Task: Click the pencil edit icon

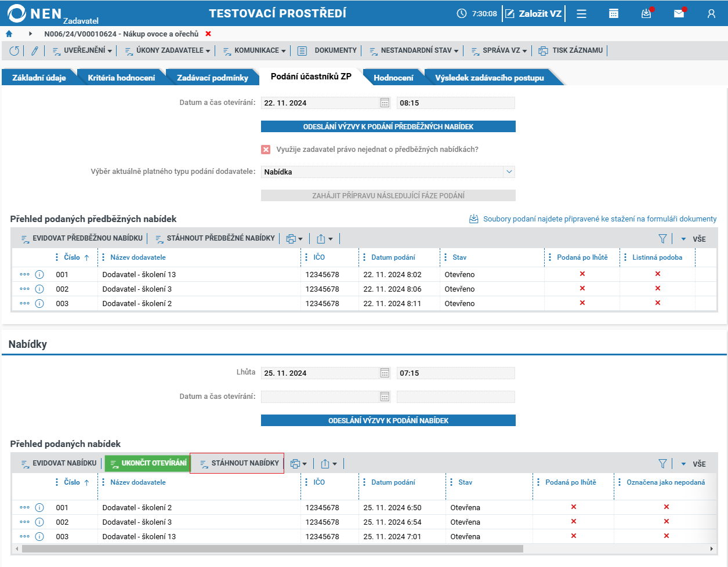Action: (35, 51)
